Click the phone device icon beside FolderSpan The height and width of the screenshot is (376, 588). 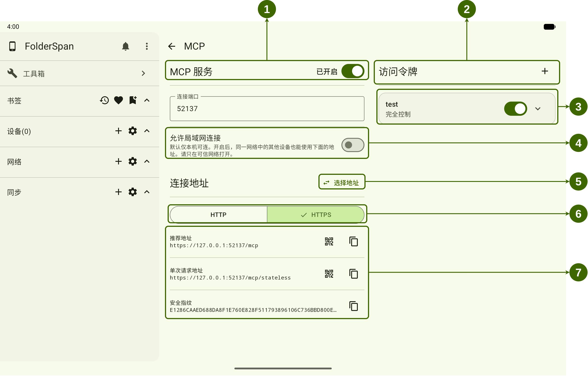(x=12, y=46)
